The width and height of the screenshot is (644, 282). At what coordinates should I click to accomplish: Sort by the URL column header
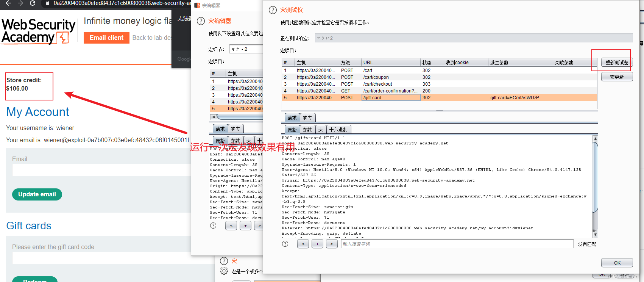pos(391,63)
